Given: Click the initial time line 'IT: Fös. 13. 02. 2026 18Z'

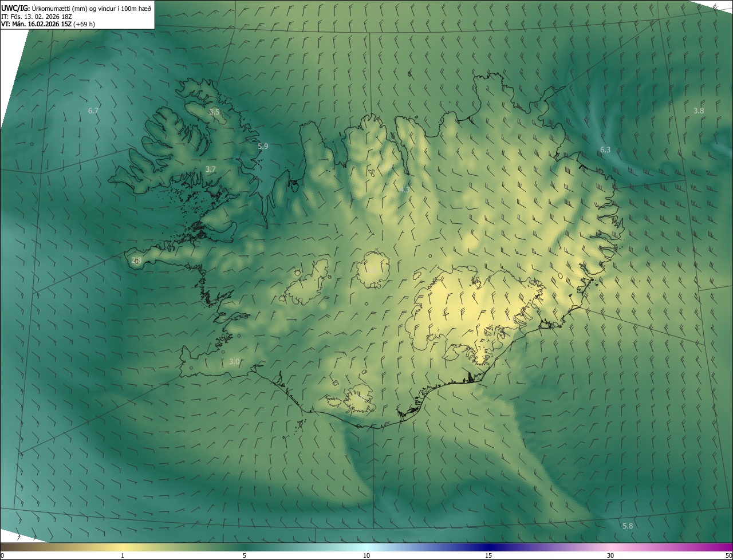Looking at the screenshot, I should point(37,16).
